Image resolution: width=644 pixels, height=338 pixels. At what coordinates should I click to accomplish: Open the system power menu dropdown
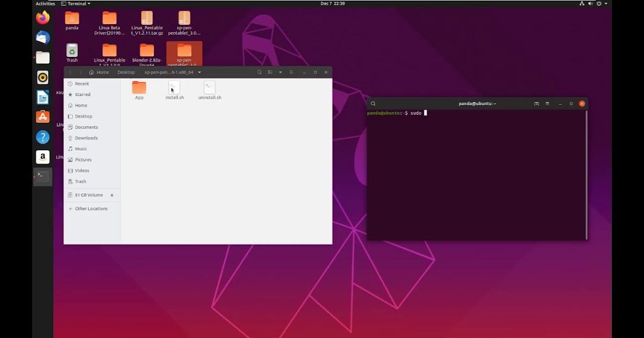[x=601, y=3]
